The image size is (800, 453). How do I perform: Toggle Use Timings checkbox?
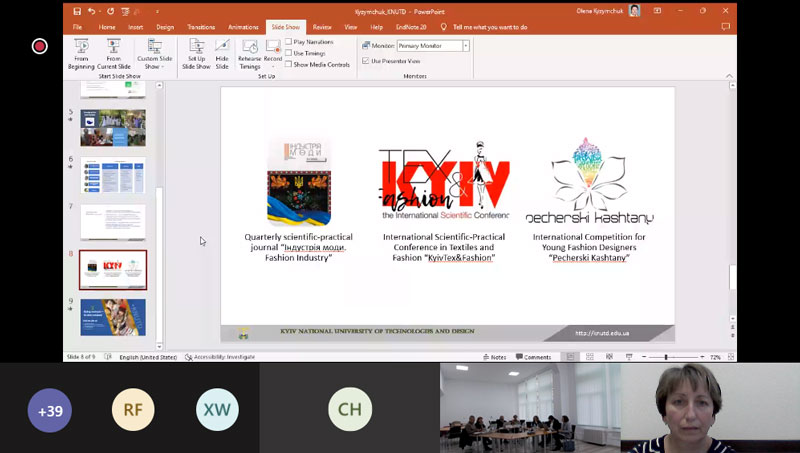(288, 53)
